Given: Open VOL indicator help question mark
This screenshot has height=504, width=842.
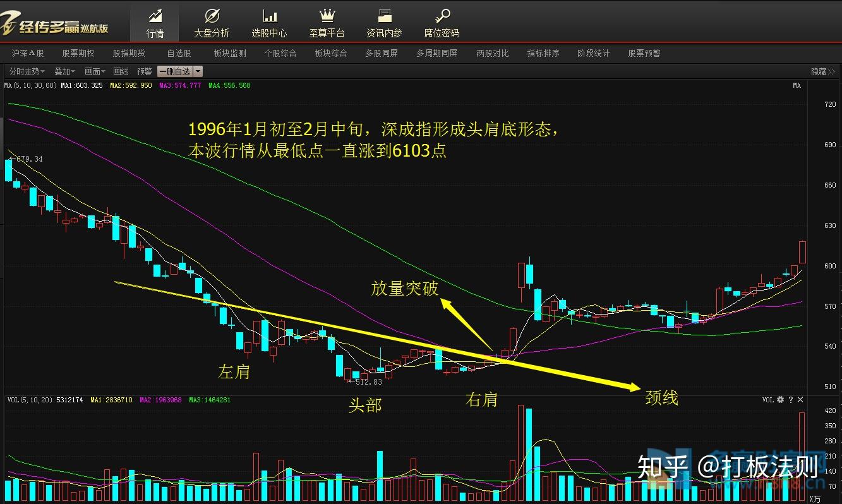Looking at the screenshot, I should (x=790, y=400).
